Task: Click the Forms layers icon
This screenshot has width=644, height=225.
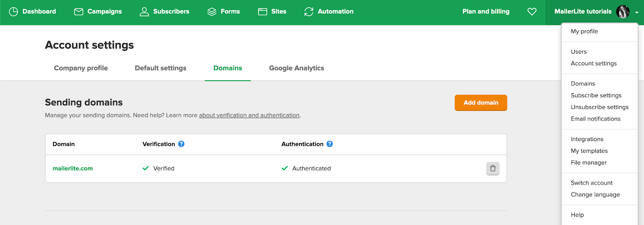Action: tap(212, 12)
